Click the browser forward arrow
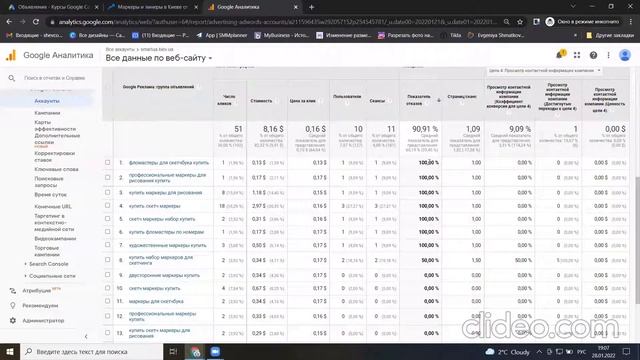 (23, 22)
